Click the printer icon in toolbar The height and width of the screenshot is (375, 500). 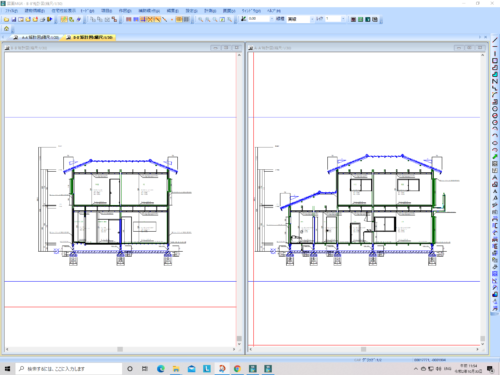click(x=42, y=19)
